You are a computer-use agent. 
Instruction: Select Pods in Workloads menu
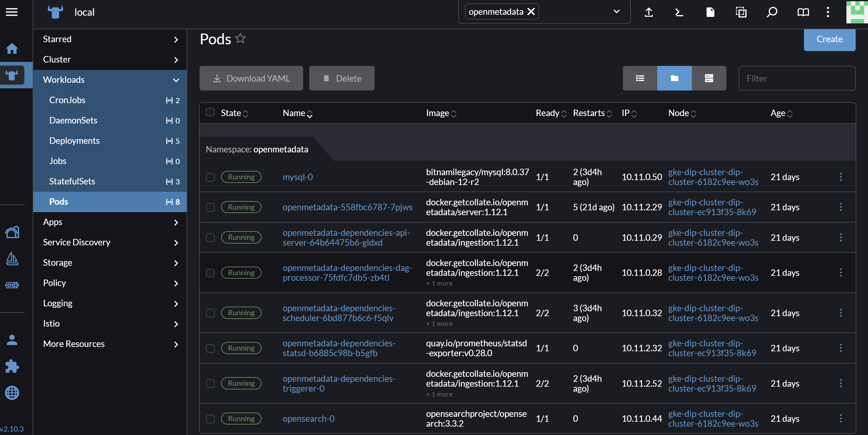(110, 202)
